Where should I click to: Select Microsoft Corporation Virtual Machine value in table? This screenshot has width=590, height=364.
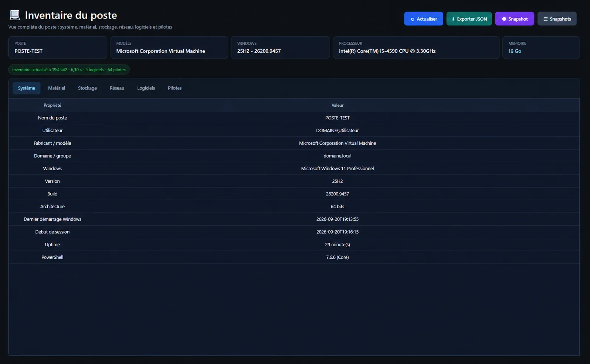point(338,143)
